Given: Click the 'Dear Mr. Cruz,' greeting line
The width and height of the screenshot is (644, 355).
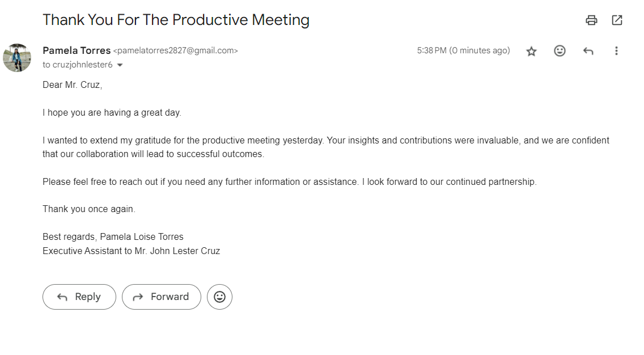Looking at the screenshot, I should pyautogui.click(x=72, y=85).
